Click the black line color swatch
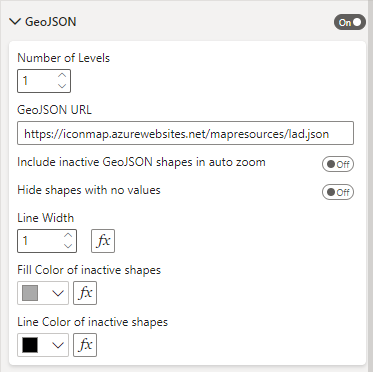 (x=30, y=345)
